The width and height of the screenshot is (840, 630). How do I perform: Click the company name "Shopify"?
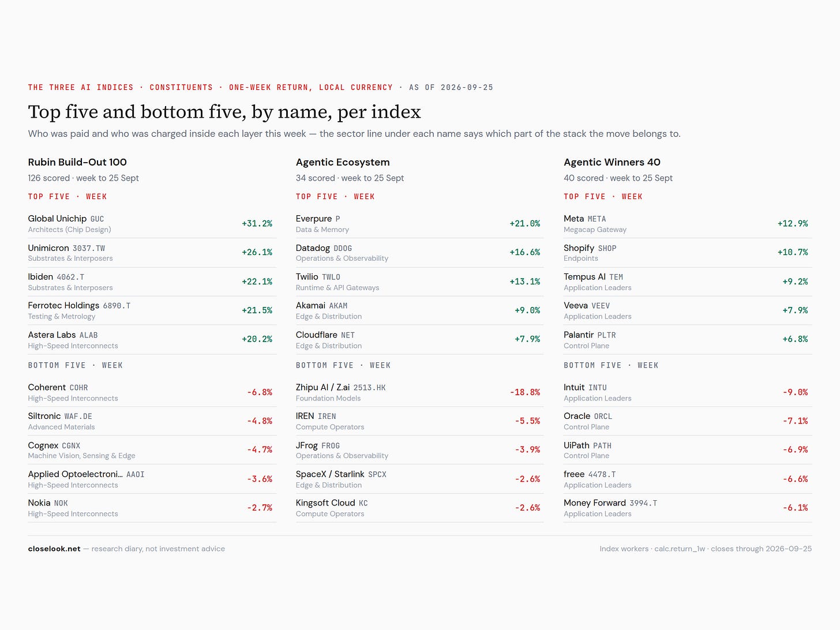pos(579,248)
